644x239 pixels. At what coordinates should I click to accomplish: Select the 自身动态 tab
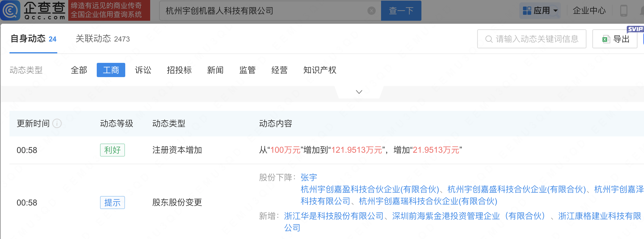pos(33,39)
